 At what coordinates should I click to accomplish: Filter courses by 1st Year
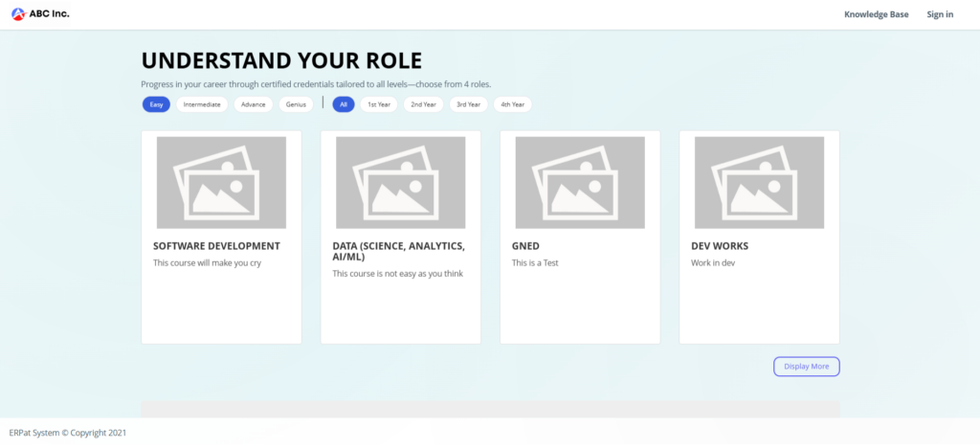[379, 104]
